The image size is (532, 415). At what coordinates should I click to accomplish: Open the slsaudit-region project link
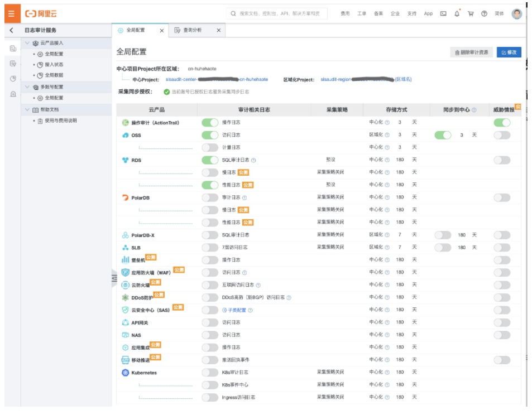point(366,79)
